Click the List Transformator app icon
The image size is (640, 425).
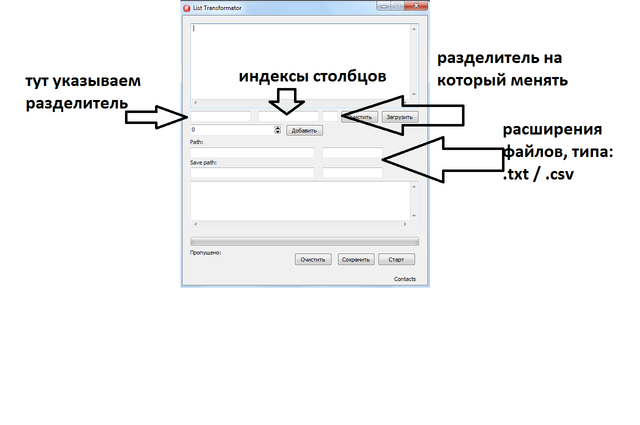187,8
